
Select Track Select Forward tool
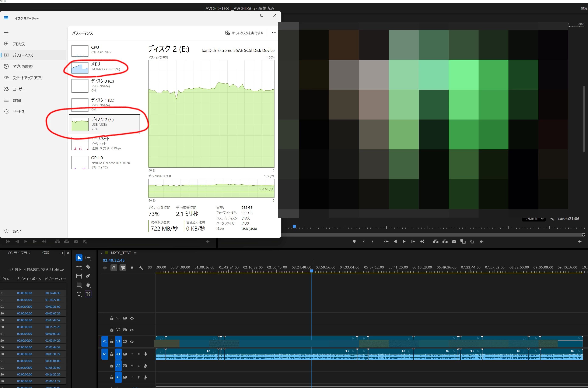click(88, 258)
